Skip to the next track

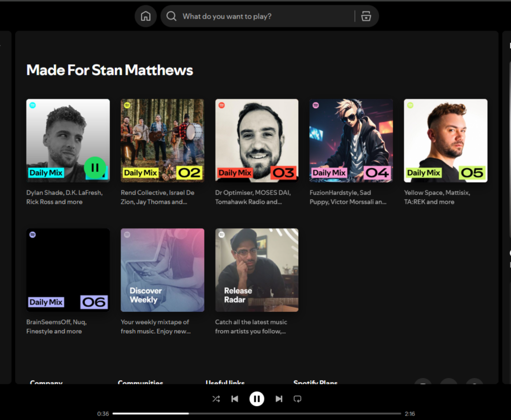click(279, 399)
